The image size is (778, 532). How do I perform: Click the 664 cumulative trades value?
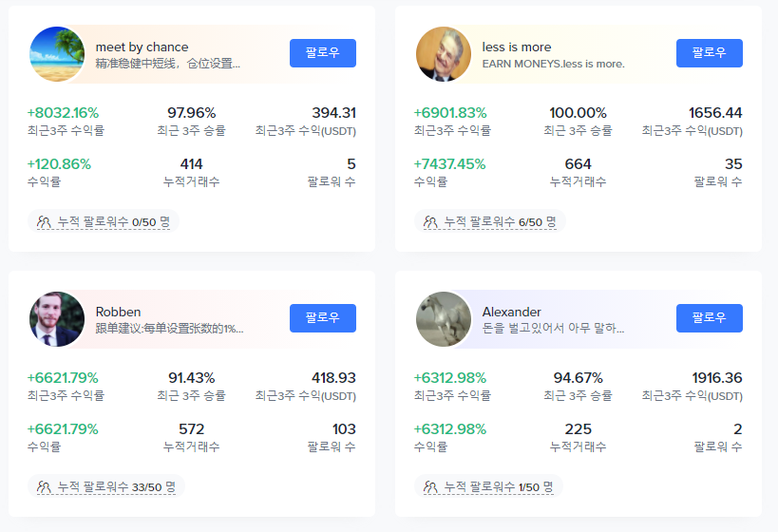tap(579, 164)
